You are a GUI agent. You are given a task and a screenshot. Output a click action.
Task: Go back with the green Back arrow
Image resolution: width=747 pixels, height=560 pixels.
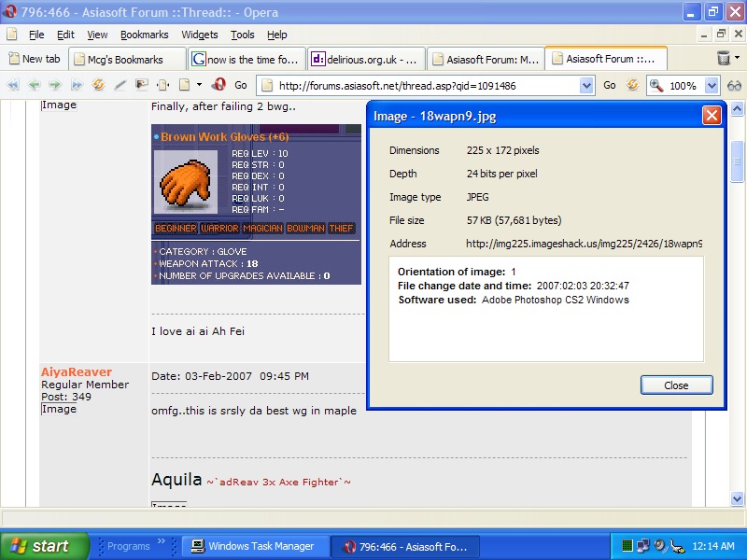tap(34, 85)
